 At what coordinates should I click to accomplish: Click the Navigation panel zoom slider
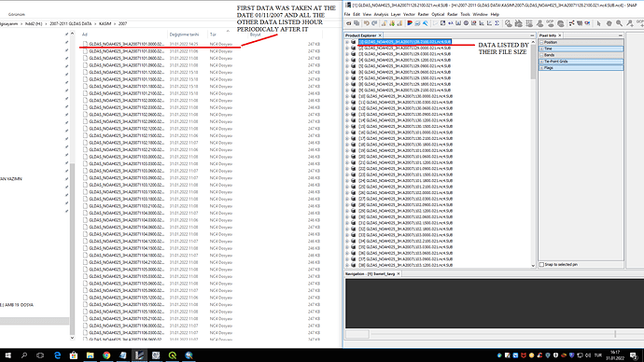pos(615,334)
